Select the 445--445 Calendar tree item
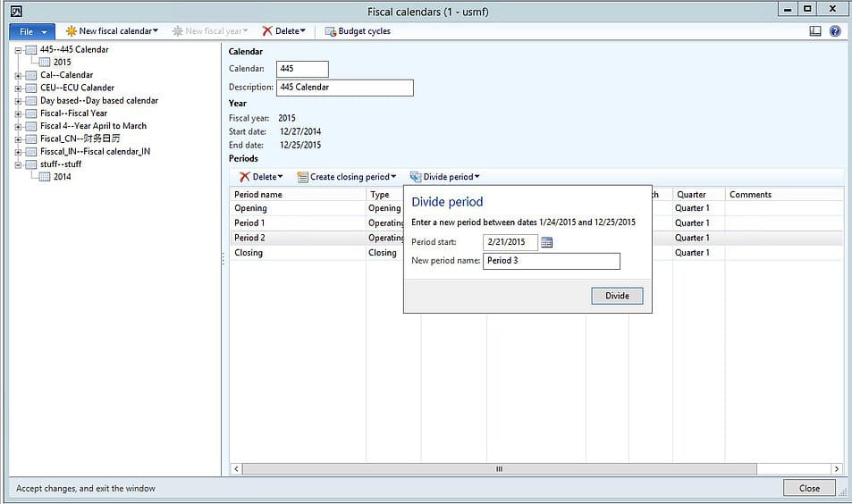 click(x=74, y=49)
